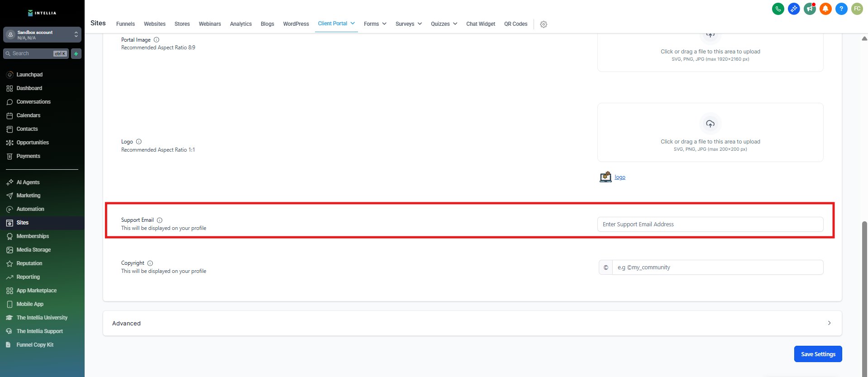Expand the Advanced section

pos(472,323)
